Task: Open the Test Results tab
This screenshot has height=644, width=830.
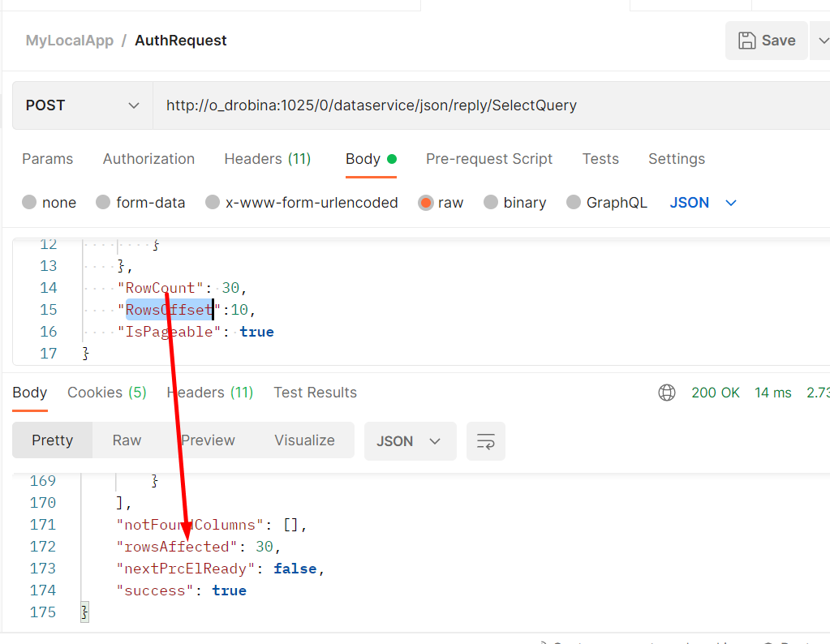Action: click(x=315, y=393)
